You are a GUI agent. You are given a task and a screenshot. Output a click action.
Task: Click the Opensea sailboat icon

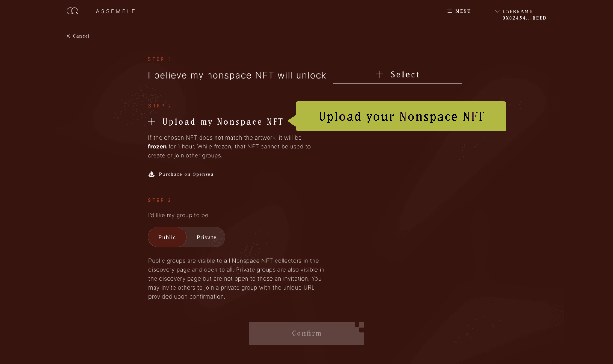coord(152,174)
